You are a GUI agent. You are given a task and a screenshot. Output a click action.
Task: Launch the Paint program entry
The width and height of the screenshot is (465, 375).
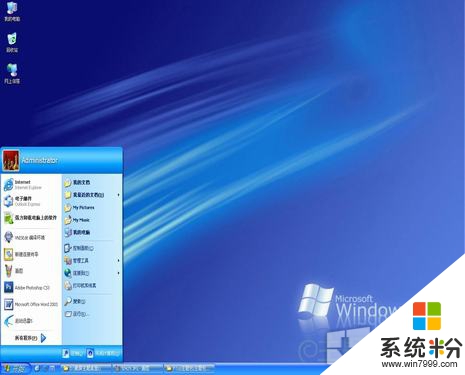(31, 271)
